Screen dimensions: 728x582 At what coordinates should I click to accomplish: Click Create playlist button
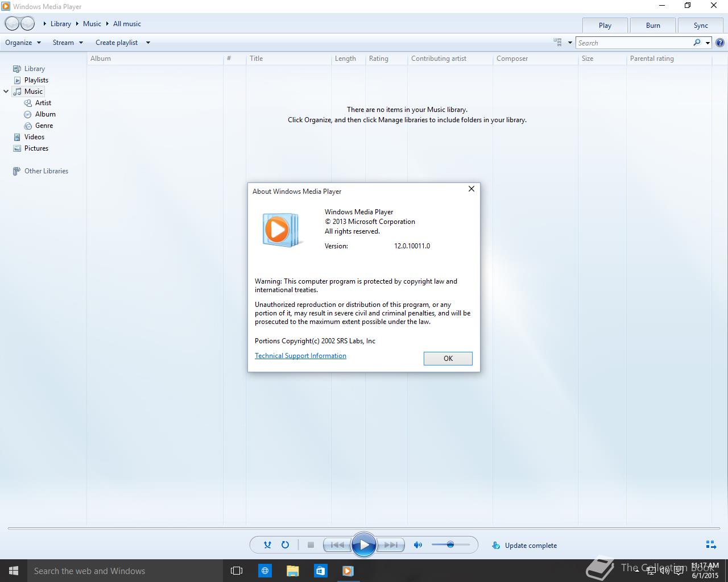(117, 43)
